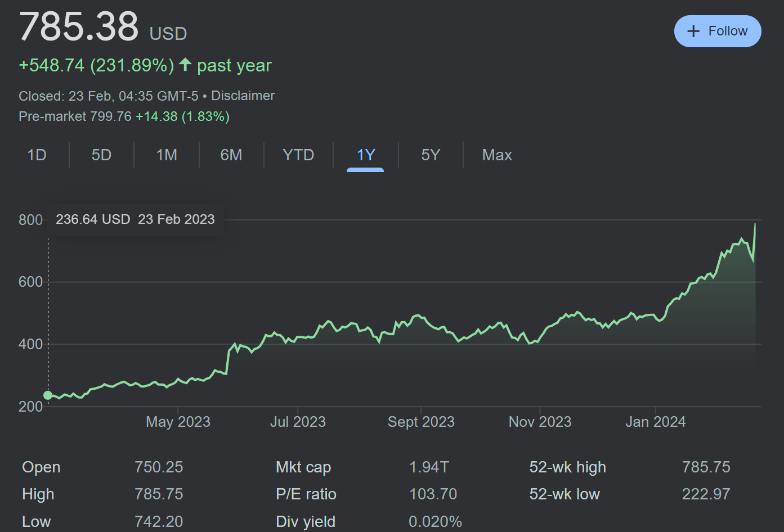The height and width of the screenshot is (532, 784).
Task: Select the 5D time range
Action: pos(101,155)
